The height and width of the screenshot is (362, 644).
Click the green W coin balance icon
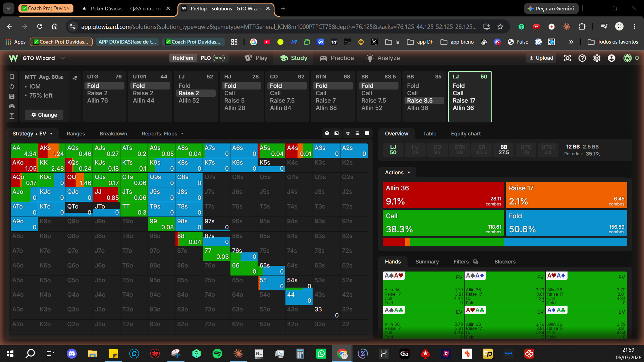pos(627,58)
